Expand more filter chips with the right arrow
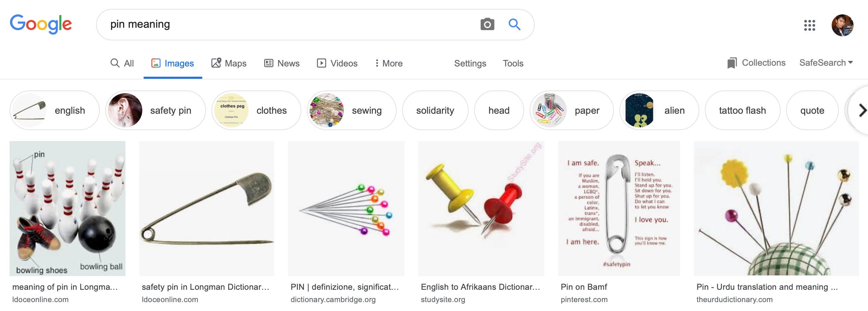Screen dimensions: 868x311 pos(862,110)
